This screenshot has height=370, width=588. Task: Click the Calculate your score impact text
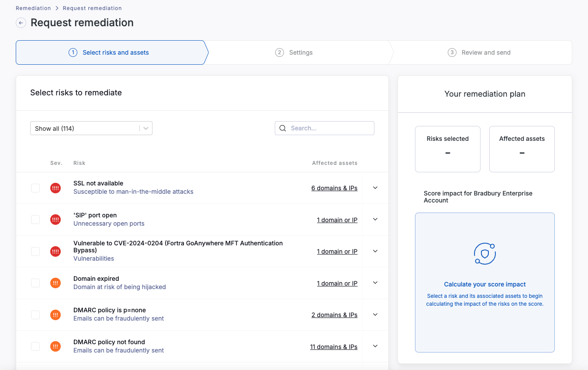[x=485, y=284]
